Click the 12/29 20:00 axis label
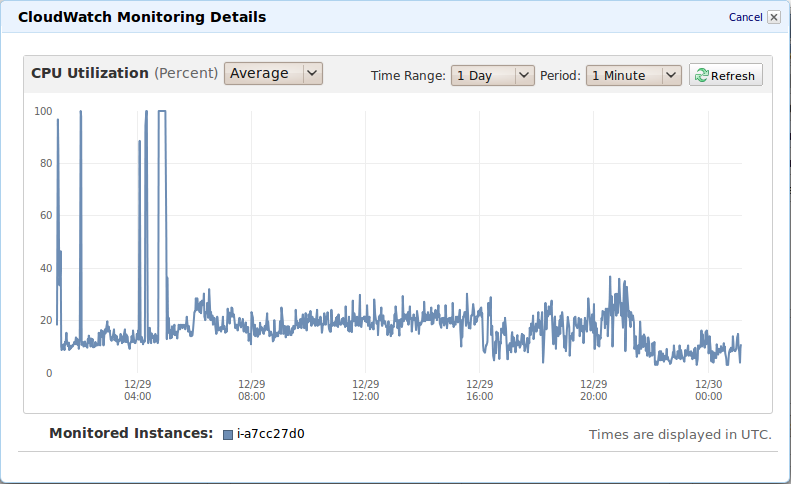 point(593,390)
